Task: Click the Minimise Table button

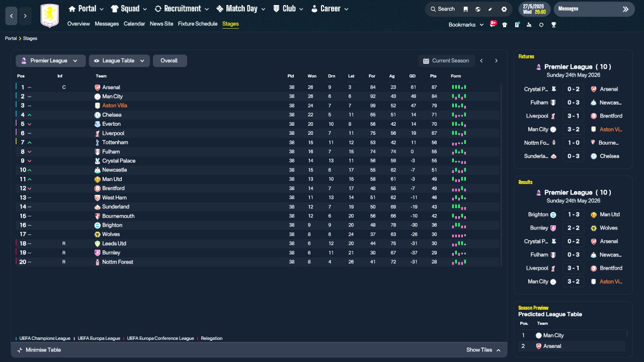Action: coord(39,350)
